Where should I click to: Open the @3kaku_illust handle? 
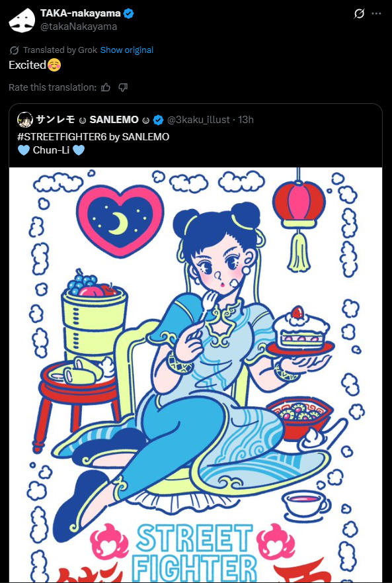pos(198,120)
